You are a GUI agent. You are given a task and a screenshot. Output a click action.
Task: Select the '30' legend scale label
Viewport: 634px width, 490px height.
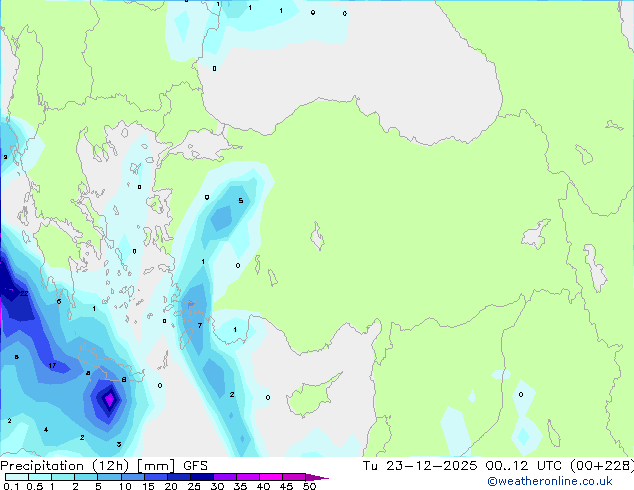click(218, 486)
